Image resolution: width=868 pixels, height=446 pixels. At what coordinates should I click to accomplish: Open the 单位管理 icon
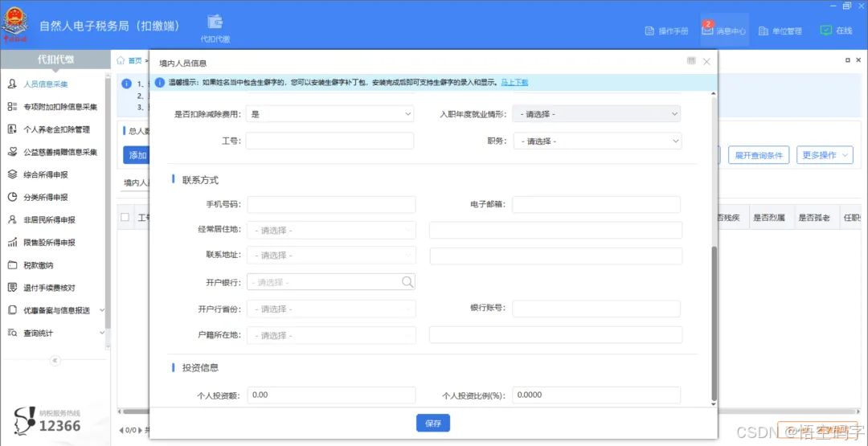point(764,31)
